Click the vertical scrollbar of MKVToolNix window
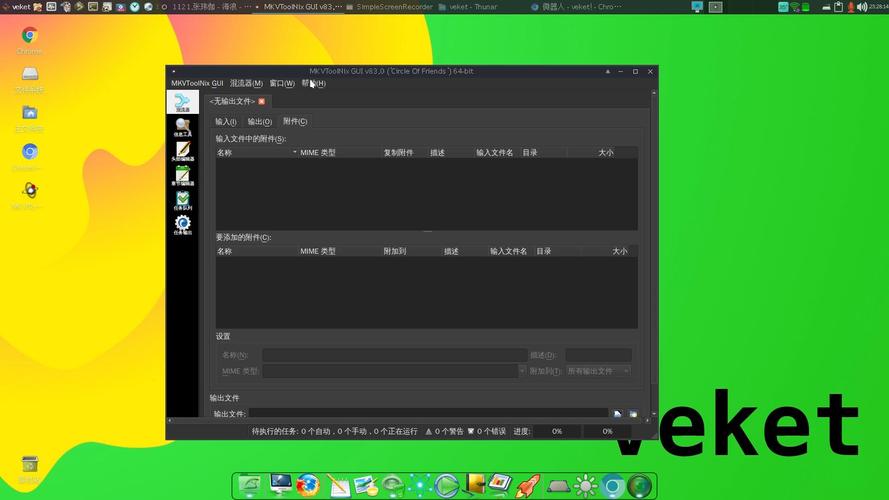This screenshot has height=500, width=889. click(x=654, y=253)
